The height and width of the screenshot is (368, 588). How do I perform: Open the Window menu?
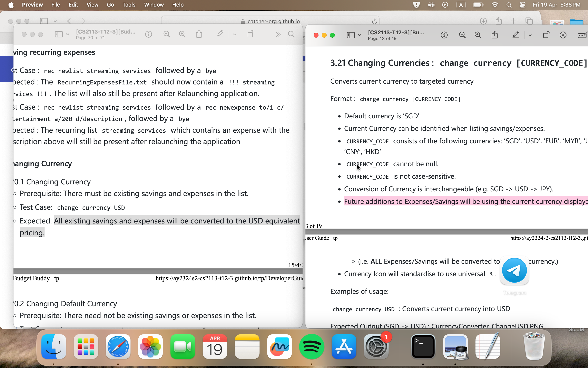[x=154, y=5]
